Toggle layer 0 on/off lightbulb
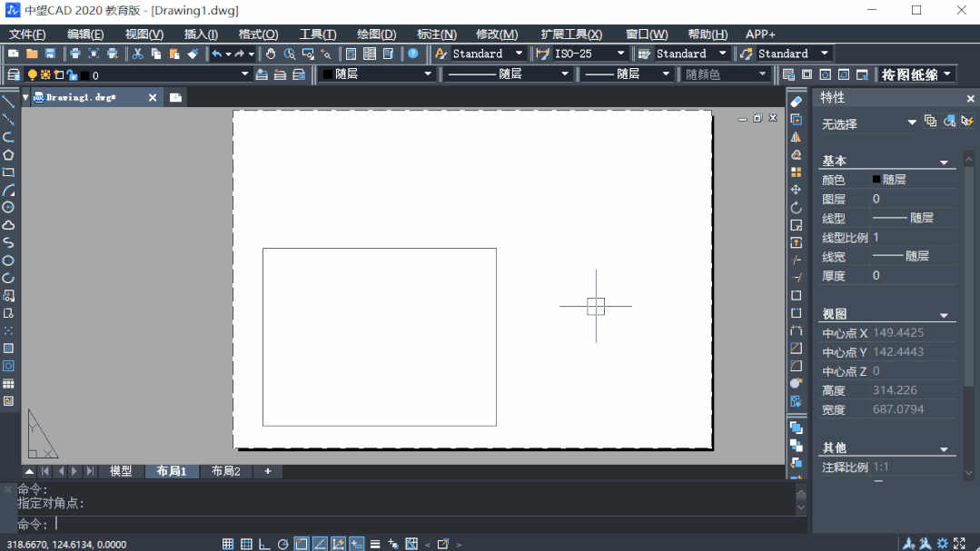 (x=32, y=75)
